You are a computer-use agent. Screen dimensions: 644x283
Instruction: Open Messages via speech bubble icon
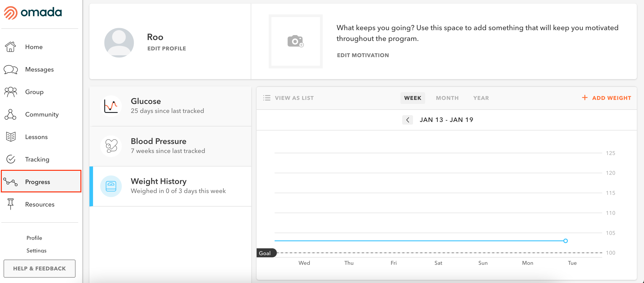[11, 69]
